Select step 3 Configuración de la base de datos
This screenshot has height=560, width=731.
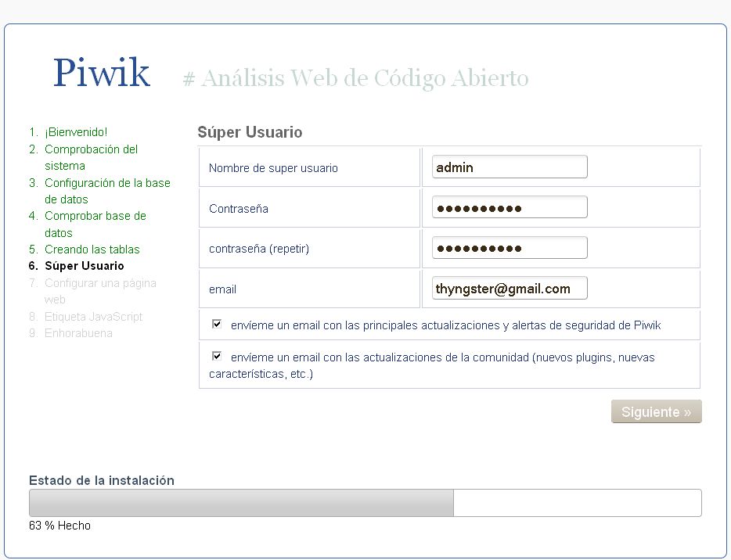(107, 191)
